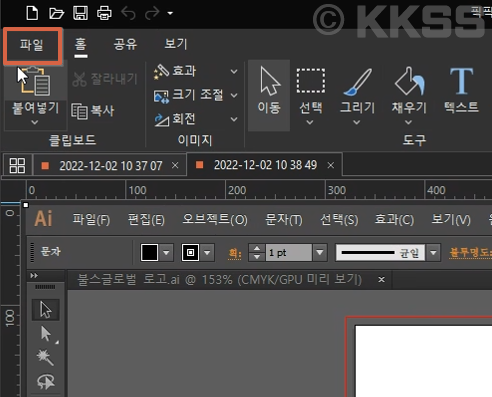The height and width of the screenshot is (397, 492).
Task: Switch to tab 2022-12-02 10 37 07
Action: [x=111, y=166]
